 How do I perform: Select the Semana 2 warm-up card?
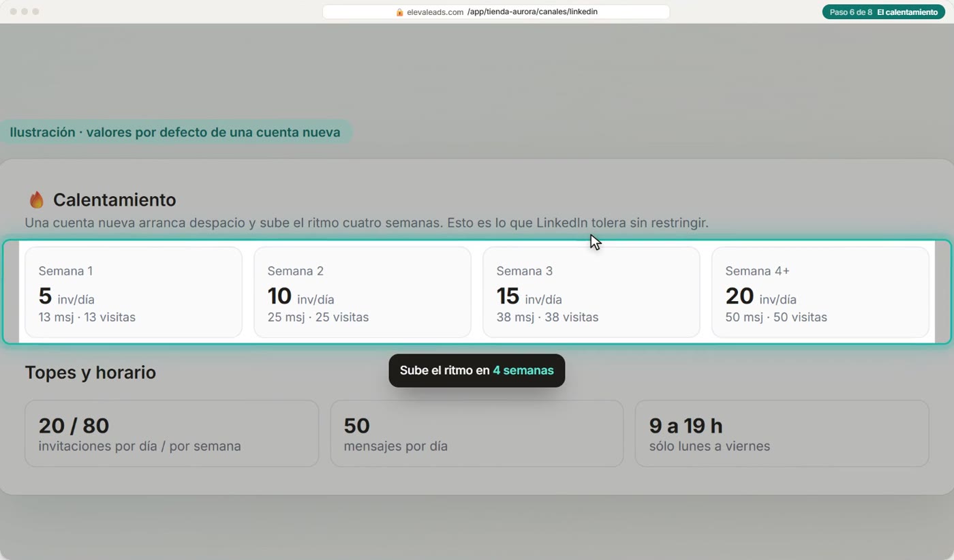[x=363, y=292]
